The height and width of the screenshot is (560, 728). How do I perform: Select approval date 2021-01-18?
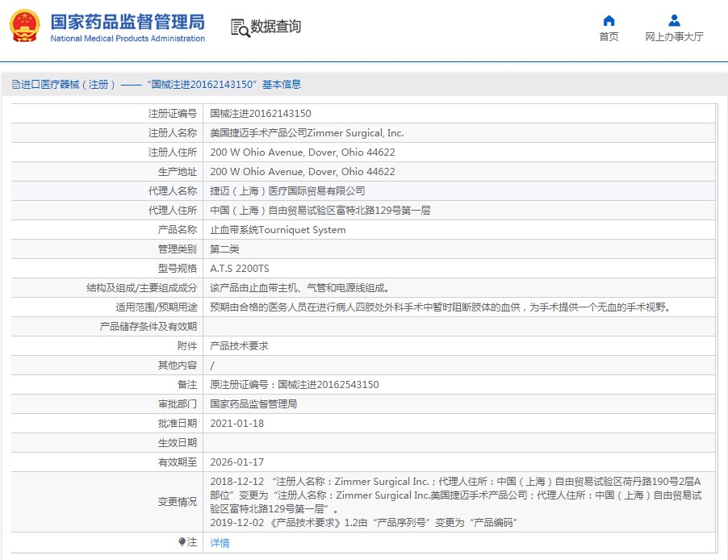tap(236, 424)
